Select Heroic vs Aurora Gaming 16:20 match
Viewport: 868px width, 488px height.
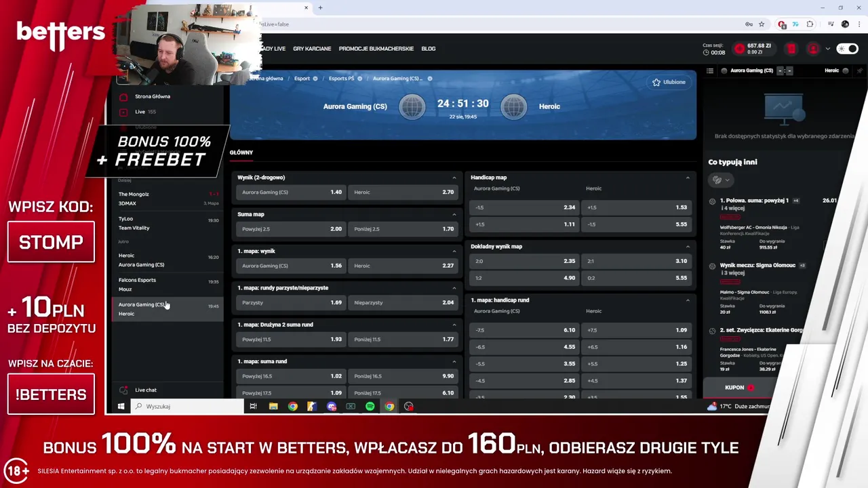168,260
